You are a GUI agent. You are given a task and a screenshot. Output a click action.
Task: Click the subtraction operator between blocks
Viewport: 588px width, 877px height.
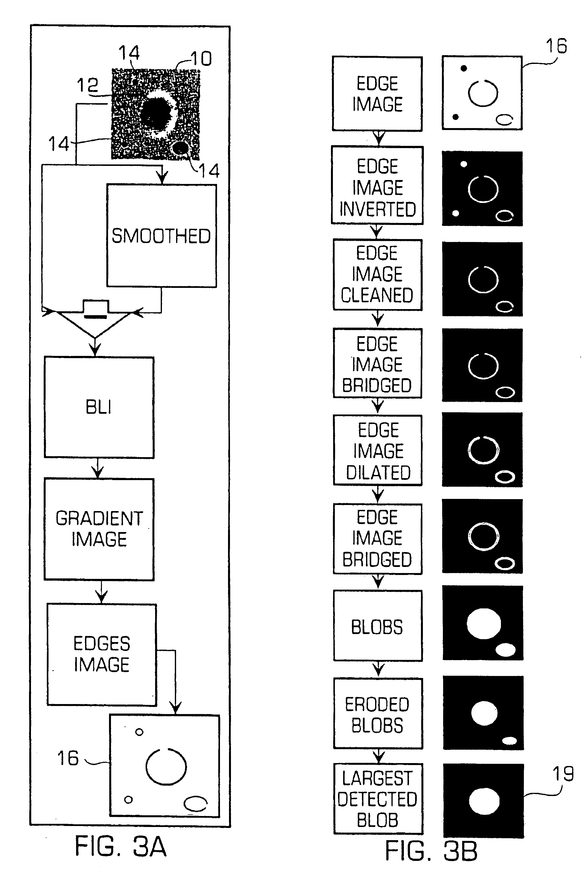(102, 307)
